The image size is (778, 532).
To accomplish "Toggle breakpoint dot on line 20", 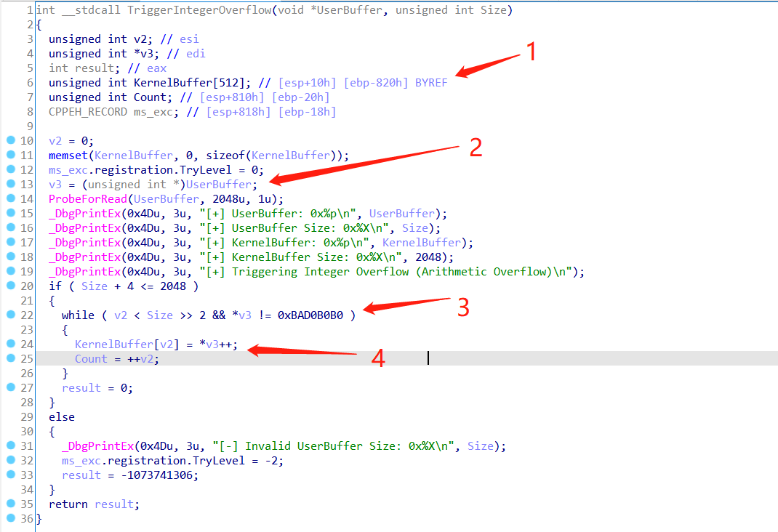I will pyautogui.click(x=11, y=286).
